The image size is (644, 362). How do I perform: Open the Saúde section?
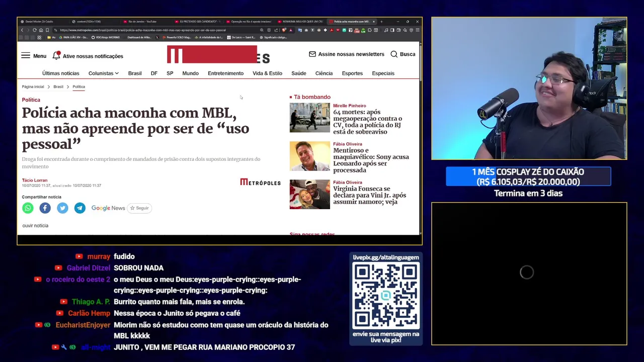[299, 73]
